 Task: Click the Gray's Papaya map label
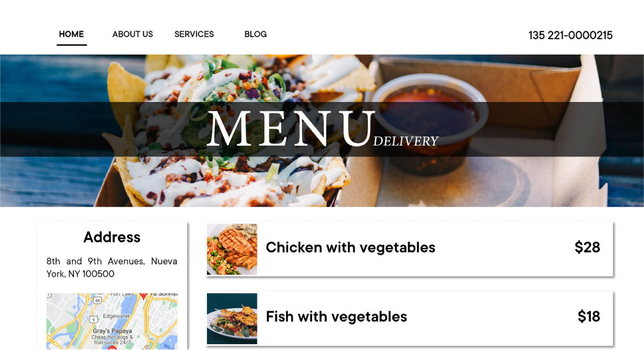(112, 331)
